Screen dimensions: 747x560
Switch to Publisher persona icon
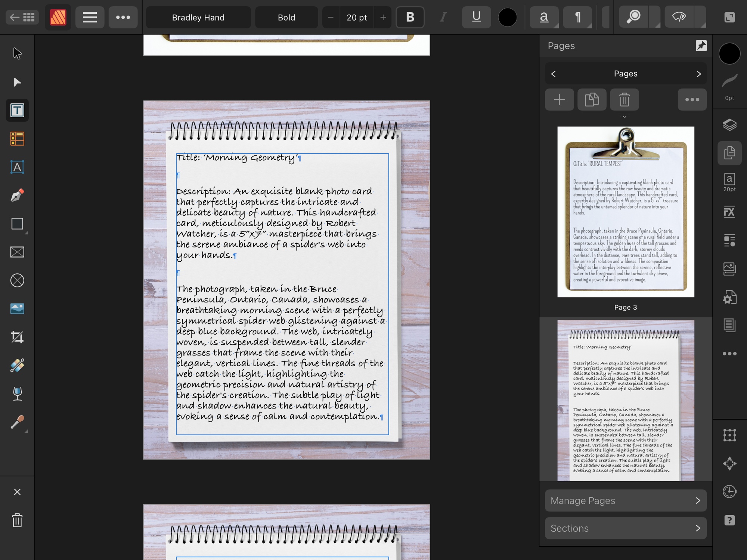pos(58,17)
